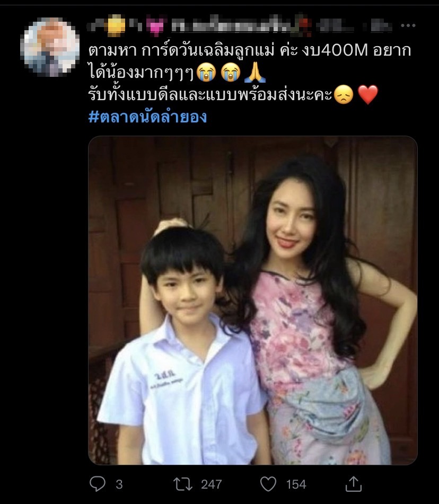
Task: Retweet this post using the arrows icon
Action: [x=183, y=484]
